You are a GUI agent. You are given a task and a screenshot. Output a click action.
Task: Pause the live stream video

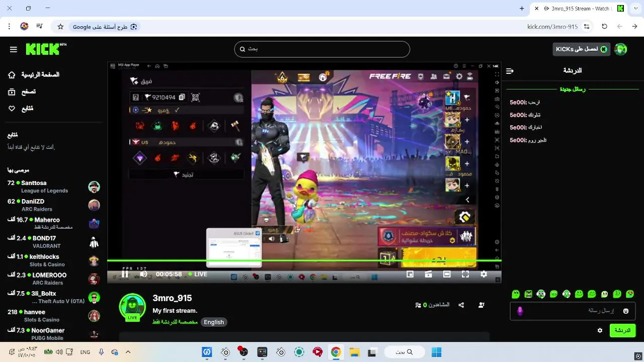[125, 274]
